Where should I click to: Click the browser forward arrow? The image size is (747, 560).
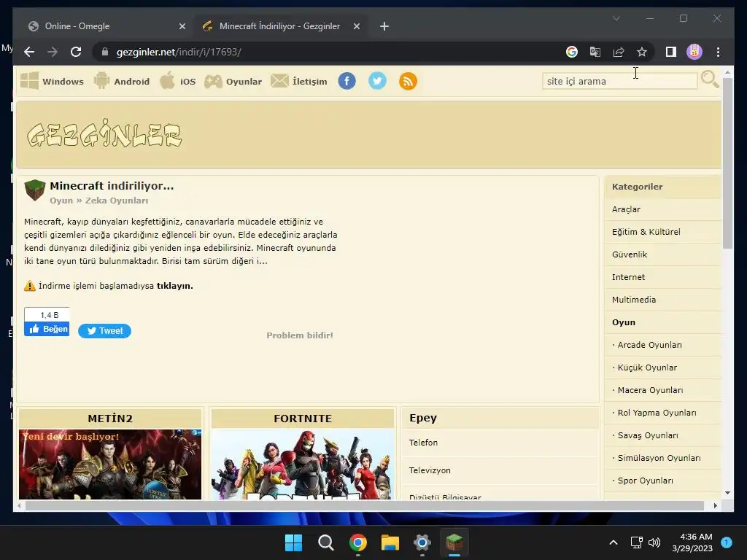pyautogui.click(x=53, y=52)
